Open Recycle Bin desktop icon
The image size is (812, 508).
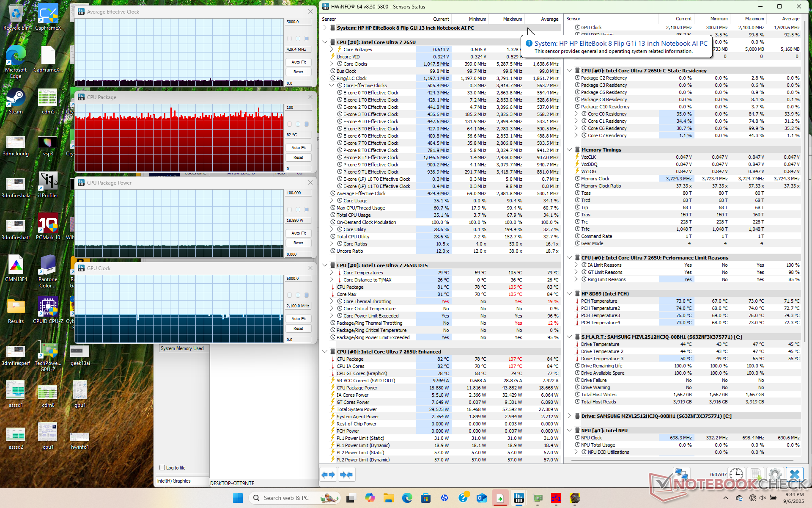click(x=16, y=17)
